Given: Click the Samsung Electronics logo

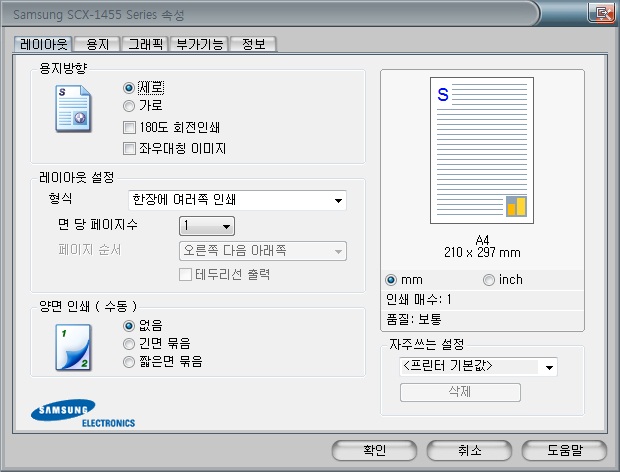Looking at the screenshot, I should (83, 413).
